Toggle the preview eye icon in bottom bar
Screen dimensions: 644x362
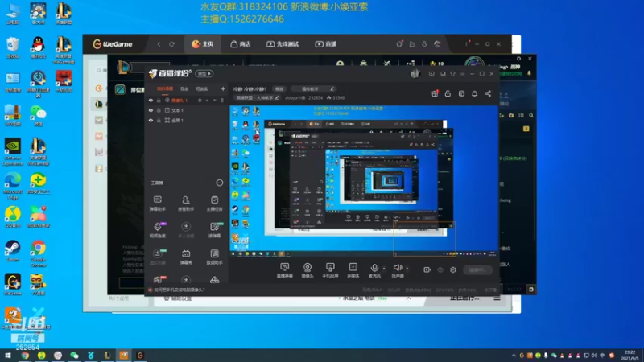(440, 269)
